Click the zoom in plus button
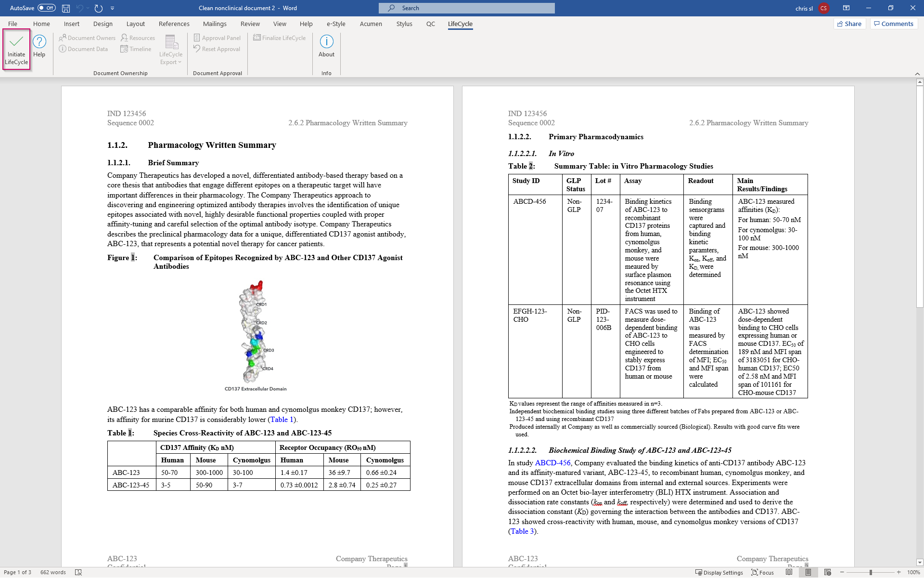Image resolution: width=924 pixels, height=578 pixels. [x=898, y=573]
